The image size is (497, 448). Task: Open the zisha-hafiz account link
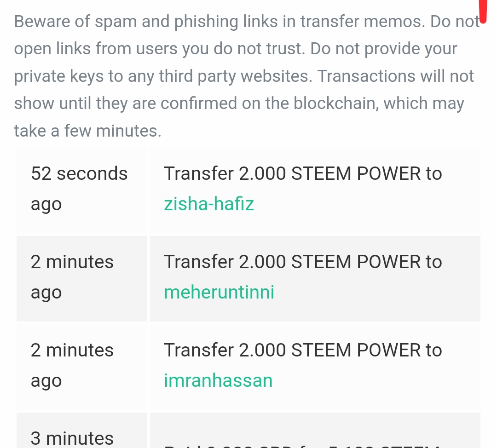tap(209, 204)
